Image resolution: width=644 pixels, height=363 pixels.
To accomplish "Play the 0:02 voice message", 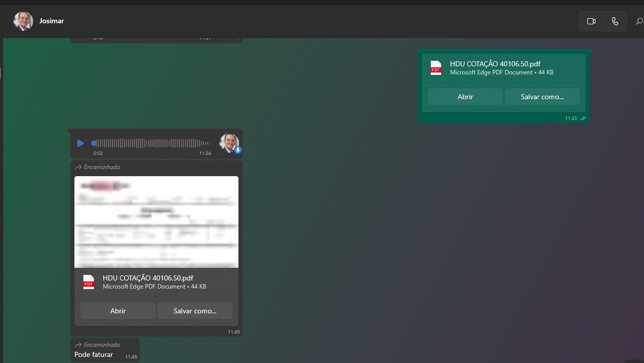I will (x=80, y=143).
